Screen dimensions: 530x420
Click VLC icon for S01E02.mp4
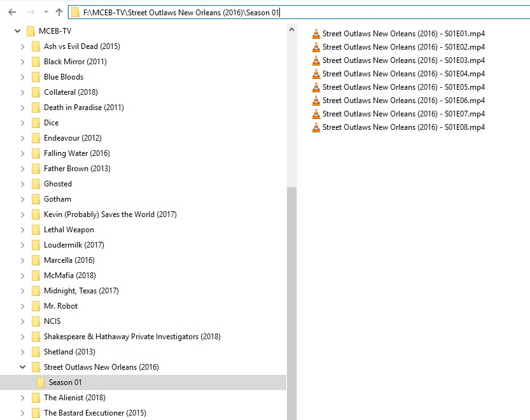click(x=316, y=47)
